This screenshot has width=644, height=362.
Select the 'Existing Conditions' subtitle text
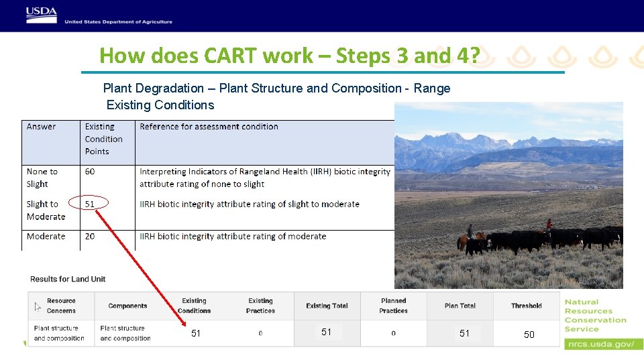[160, 105]
